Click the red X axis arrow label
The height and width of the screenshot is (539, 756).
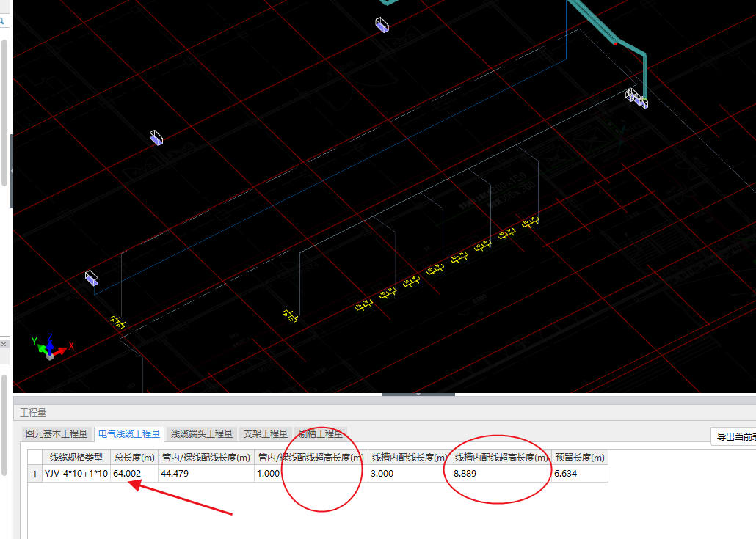[71, 345]
